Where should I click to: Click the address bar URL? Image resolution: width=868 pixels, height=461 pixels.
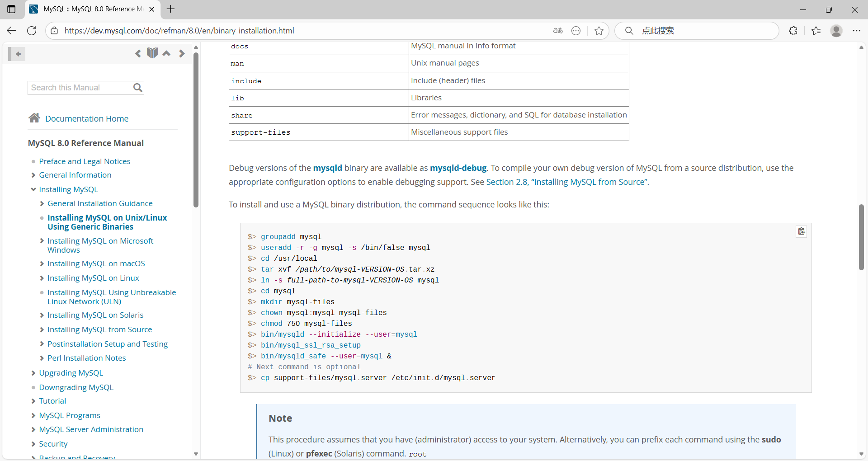pos(179,31)
